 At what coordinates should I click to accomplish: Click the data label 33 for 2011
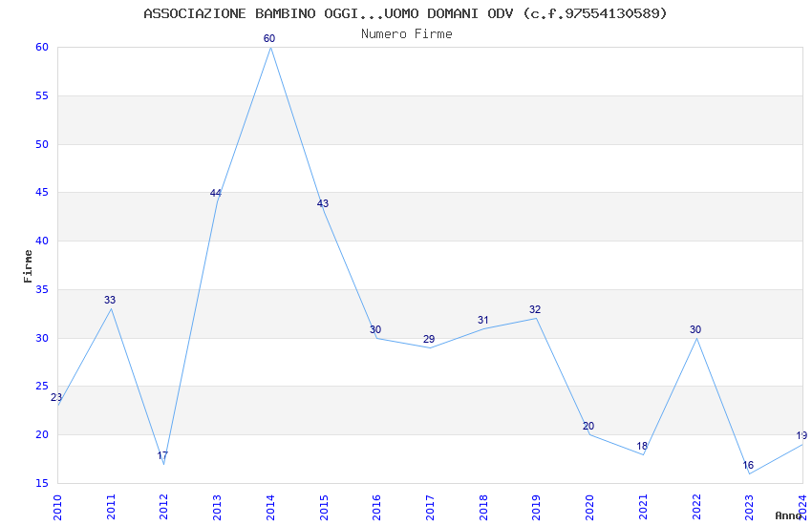[x=110, y=300]
